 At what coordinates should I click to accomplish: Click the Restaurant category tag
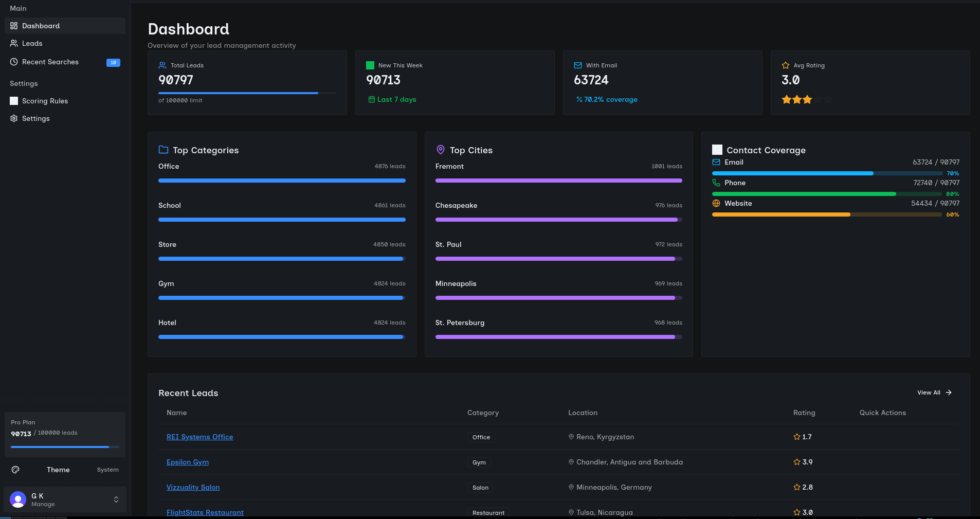[x=488, y=513]
